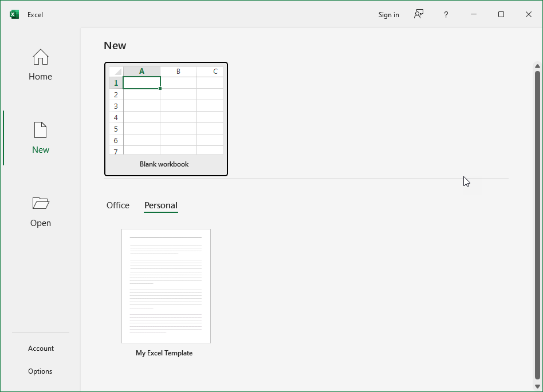Open Excel Options from the sidebar
Image resolution: width=543 pixels, height=392 pixels.
coord(40,371)
